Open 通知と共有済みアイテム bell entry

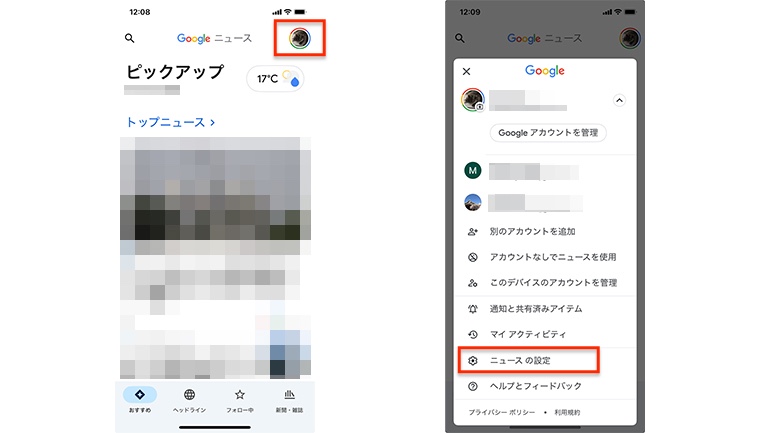pos(545,309)
